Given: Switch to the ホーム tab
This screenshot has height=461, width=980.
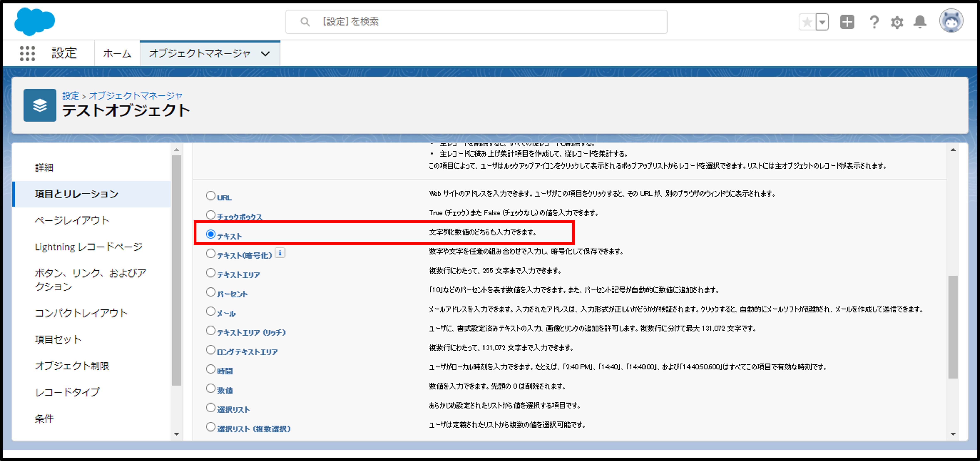Looking at the screenshot, I should click(117, 54).
